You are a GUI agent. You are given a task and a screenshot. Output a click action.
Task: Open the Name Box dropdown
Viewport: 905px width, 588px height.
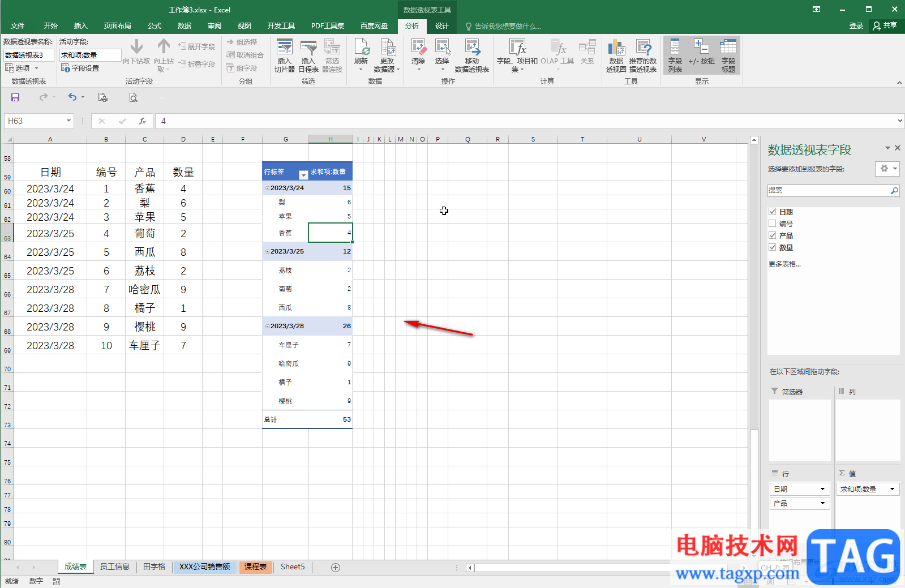[x=68, y=121]
